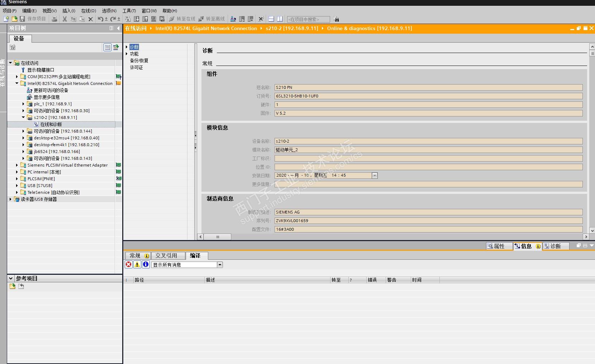The image size is (595, 364).
Task: Start simulation from the toolbar icon
Action: (154, 19)
